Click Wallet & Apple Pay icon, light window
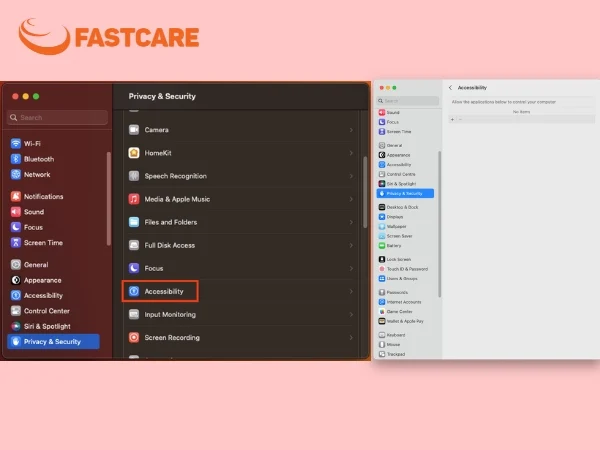The width and height of the screenshot is (600, 450). coord(382,321)
